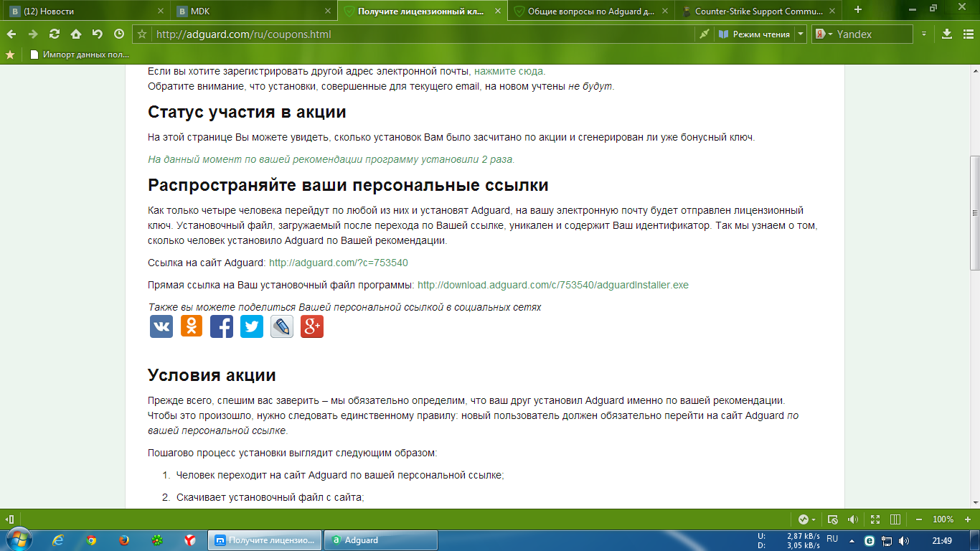Screen dimensions: 980x551
Task: Refresh the current page
Action: (55, 34)
